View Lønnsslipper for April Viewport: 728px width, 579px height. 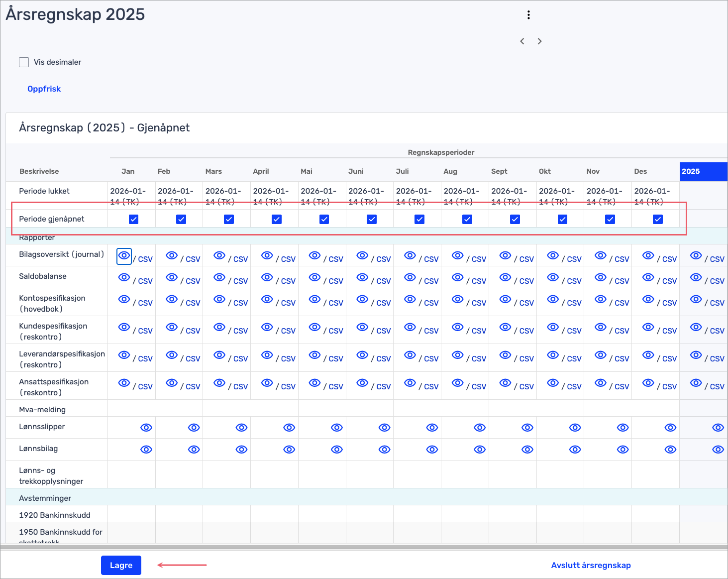pyautogui.click(x=289, y=428)
